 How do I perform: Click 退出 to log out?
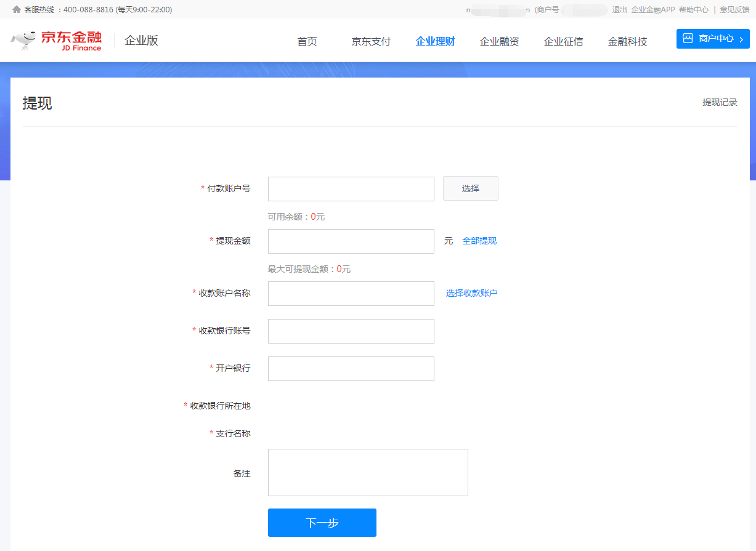[x=619, y=10]
